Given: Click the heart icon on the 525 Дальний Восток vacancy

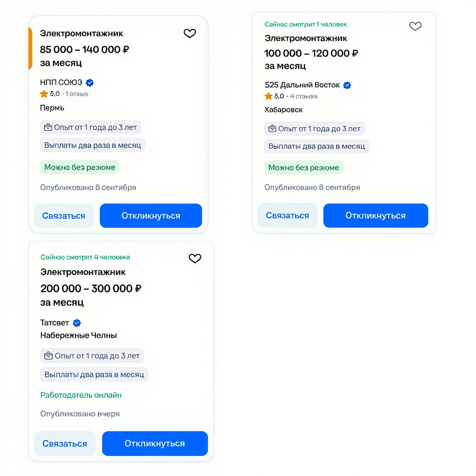Looking at the screenshot, I should tap(415, 26).
